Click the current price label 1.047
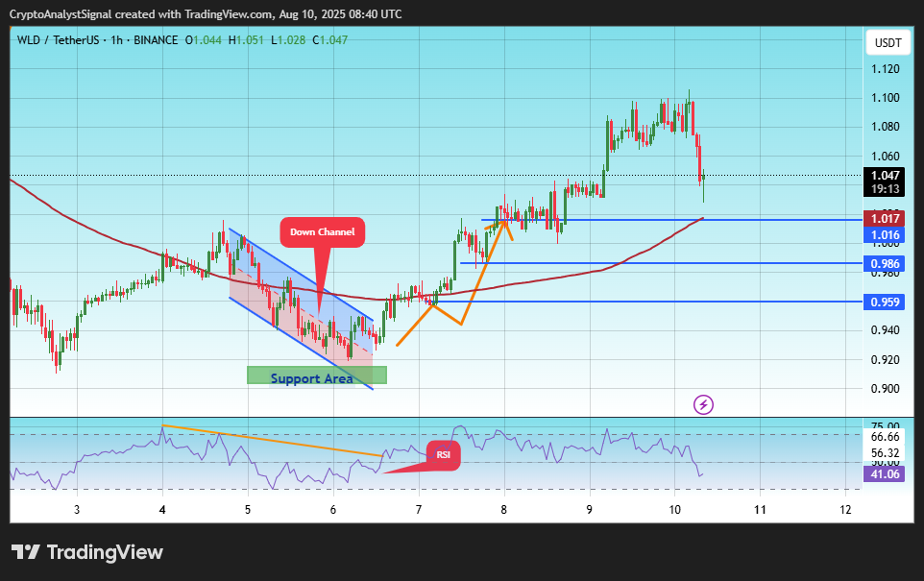Image resolution: width=924 pixels, height=581 pixels. point(885,175)
